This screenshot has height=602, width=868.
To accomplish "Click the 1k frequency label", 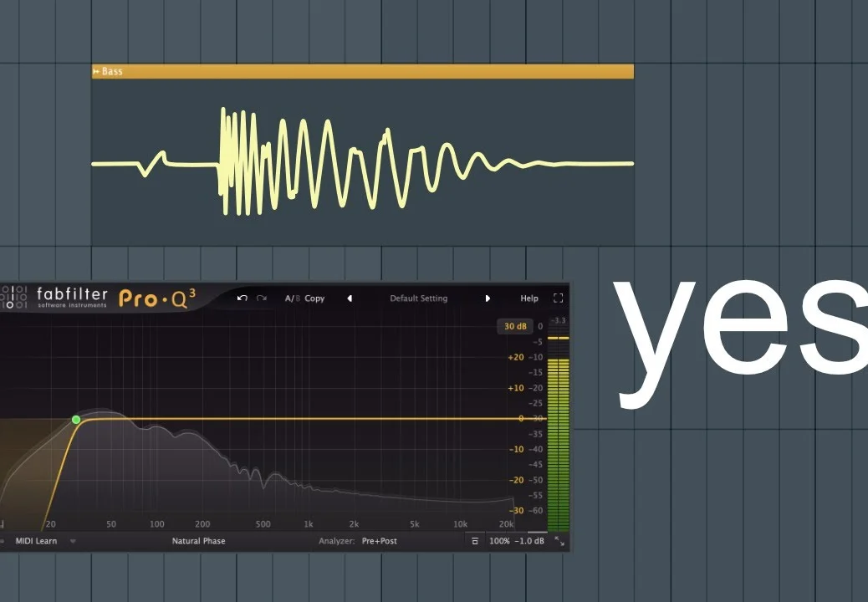I will point(309,524).
